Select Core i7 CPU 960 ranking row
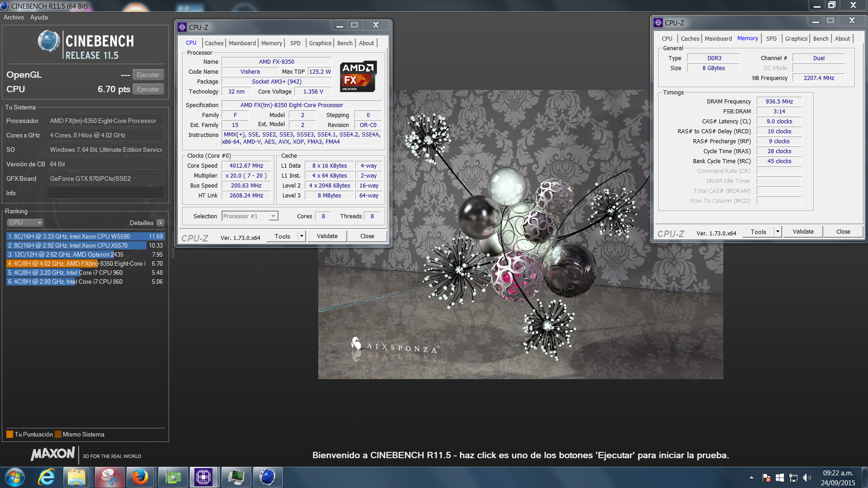This screenshot has width=868, height=488. tap(85, 272)
